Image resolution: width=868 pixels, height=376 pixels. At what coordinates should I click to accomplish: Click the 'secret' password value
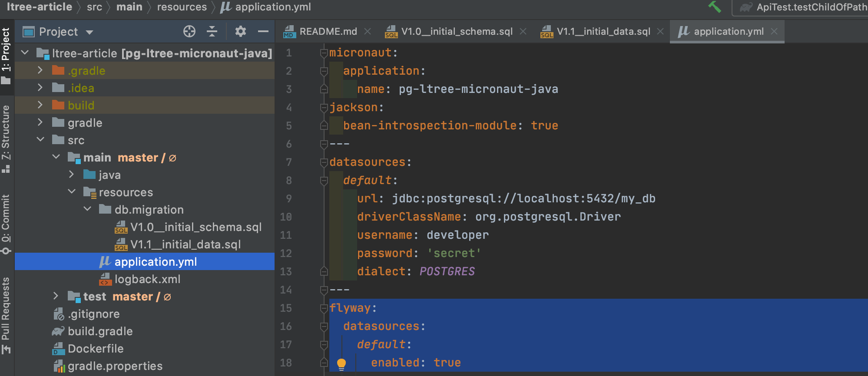pyautogui.click(x=454, y=253)
